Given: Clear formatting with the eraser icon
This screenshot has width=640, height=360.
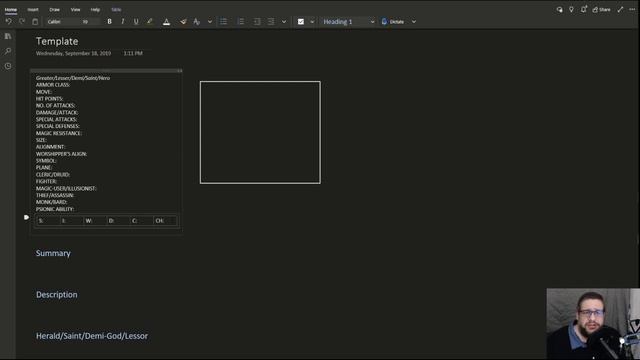Looking at the screenshot, I should click(183, 22).
